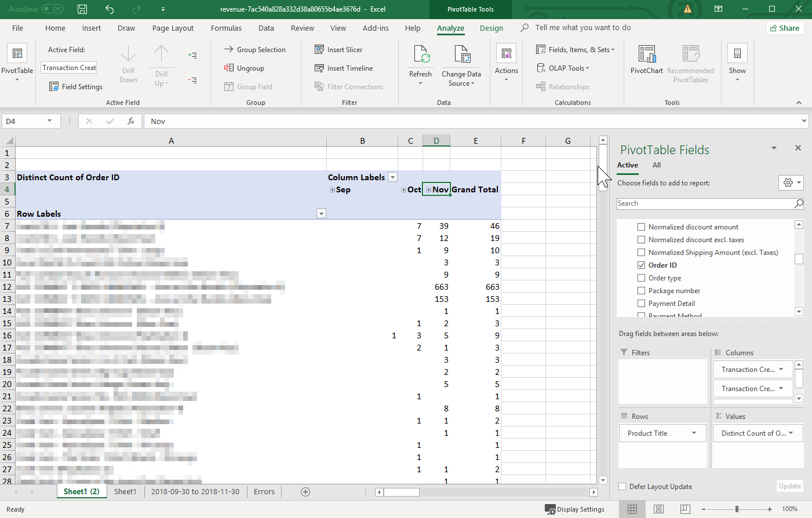This screenshot has height=518, width=812.
Task: Open the Design ribbon tab
Action: [x=491, y=28]
